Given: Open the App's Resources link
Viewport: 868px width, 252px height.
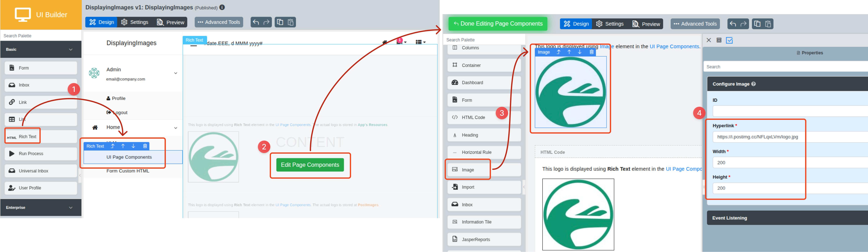Looking at the screenshot, I should 372,125.
